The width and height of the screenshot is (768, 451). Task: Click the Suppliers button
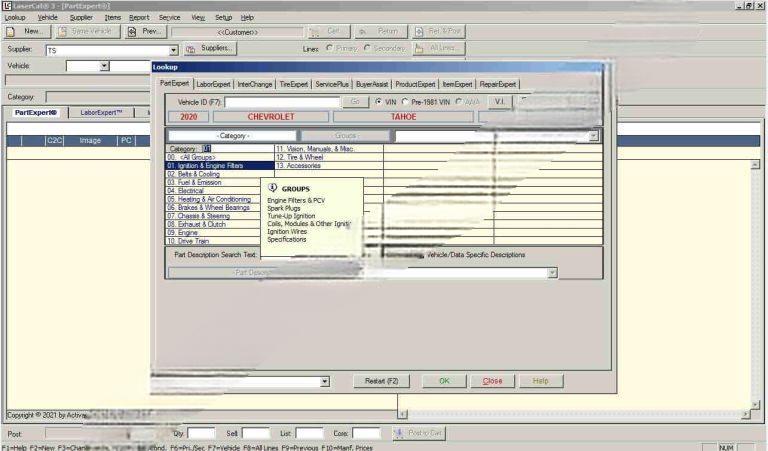[x=211, y=48]
